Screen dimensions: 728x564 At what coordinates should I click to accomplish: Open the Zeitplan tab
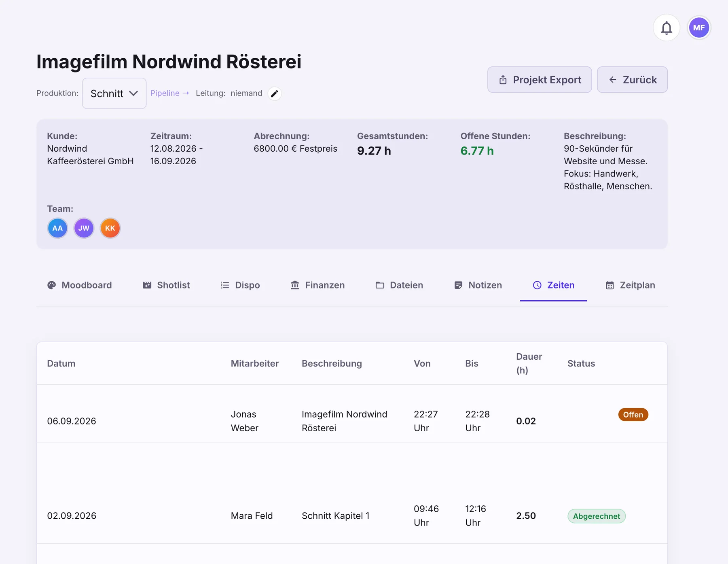630,285
